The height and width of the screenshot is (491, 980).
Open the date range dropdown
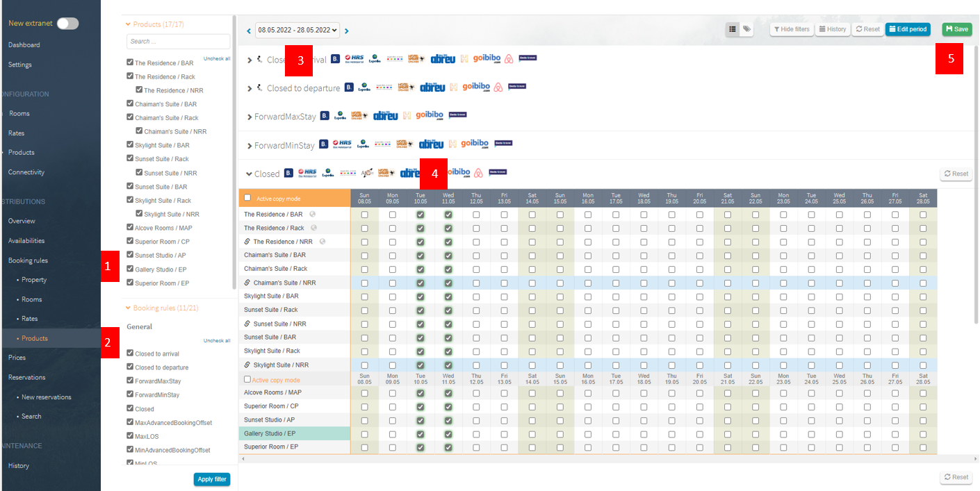[x=297, y=30]
